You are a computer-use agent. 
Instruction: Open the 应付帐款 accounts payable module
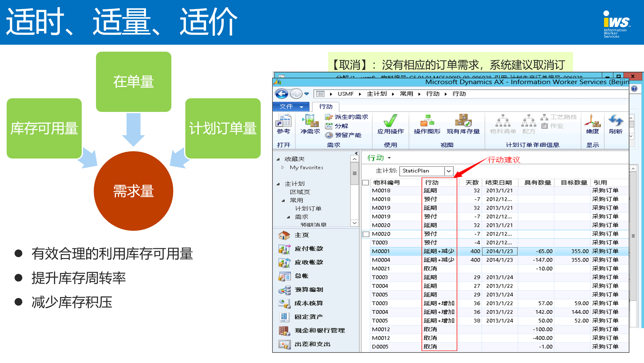point(301,249)
